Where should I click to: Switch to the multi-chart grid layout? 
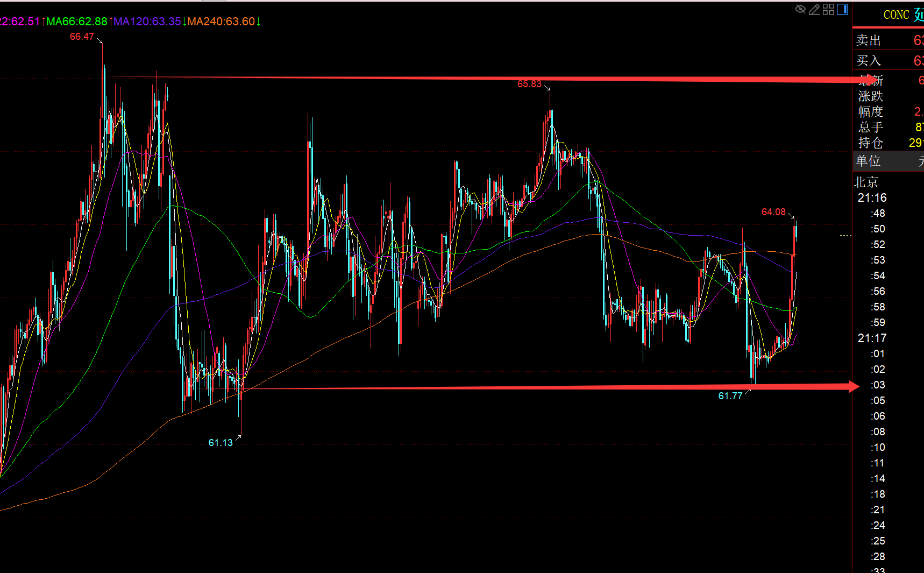828,9
